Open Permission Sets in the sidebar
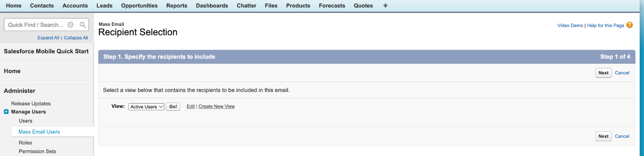Image resolution: width=644 pixels, height=156 pixels. click(37, 152)
